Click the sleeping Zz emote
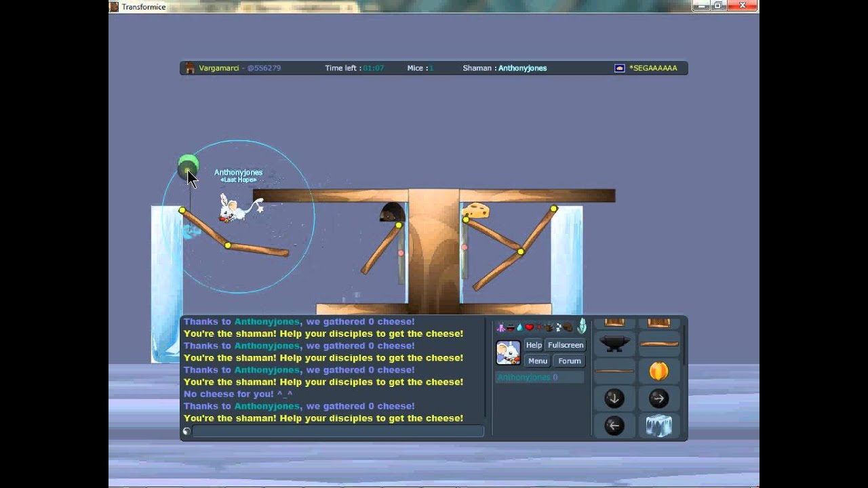Screen dimensions: 868x488 (x=559, y=327)
